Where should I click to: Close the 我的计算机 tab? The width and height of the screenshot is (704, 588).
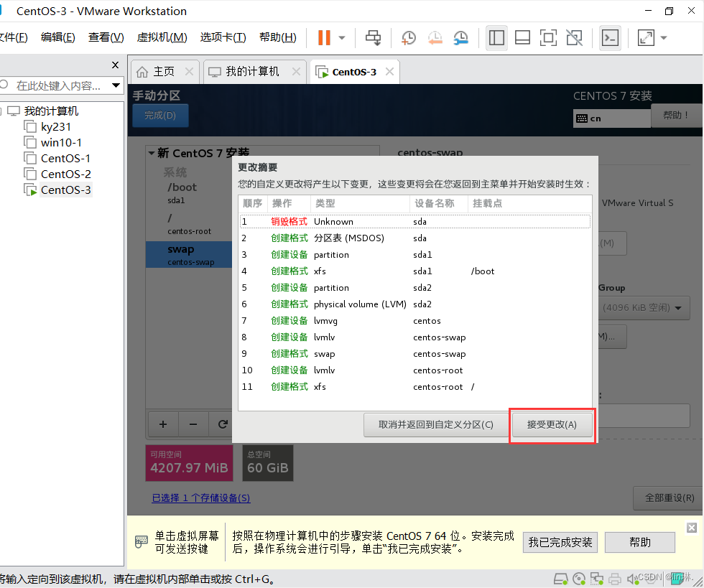[296, 71]
